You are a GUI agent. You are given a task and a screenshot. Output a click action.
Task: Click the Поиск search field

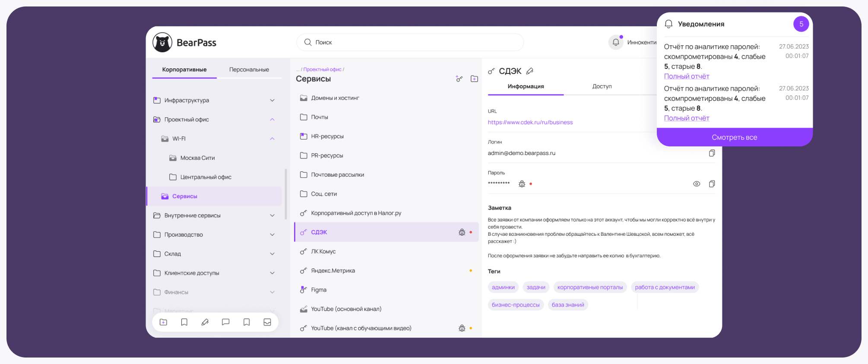pos(410,42)
